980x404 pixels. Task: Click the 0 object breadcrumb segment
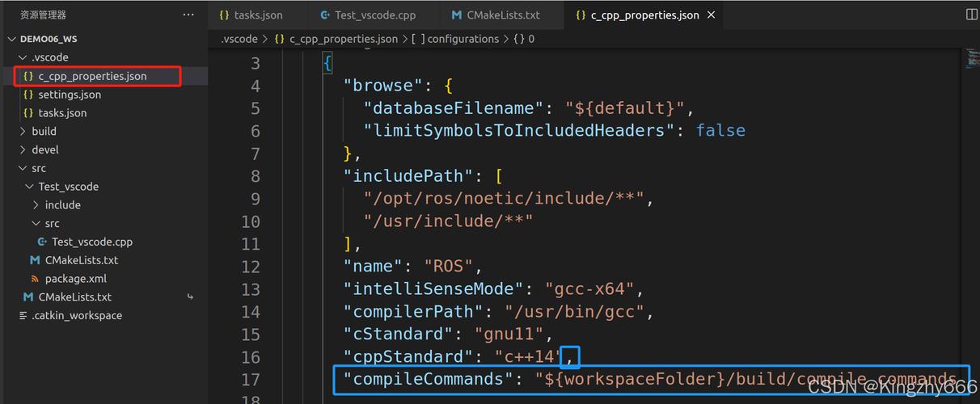[x=531, y=39]
